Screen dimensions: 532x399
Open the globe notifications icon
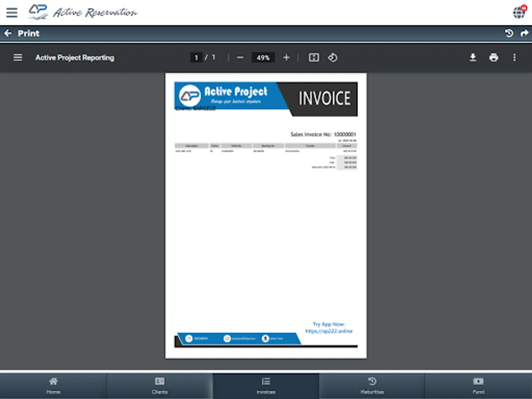coord(519,13)
